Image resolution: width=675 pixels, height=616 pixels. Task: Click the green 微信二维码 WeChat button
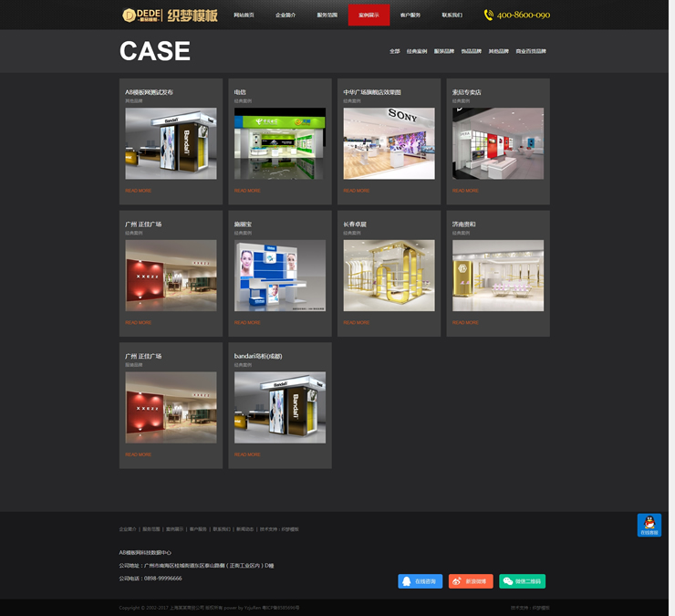522,581
